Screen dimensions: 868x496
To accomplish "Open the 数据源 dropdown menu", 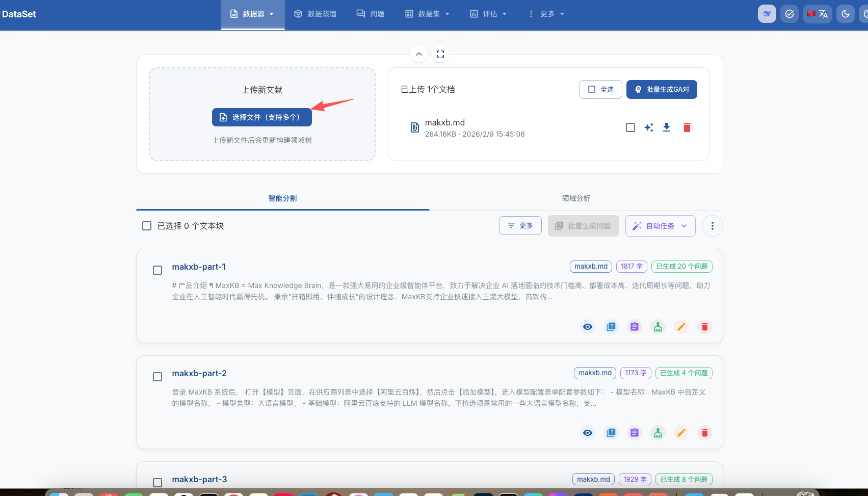I will click(253, 14).
